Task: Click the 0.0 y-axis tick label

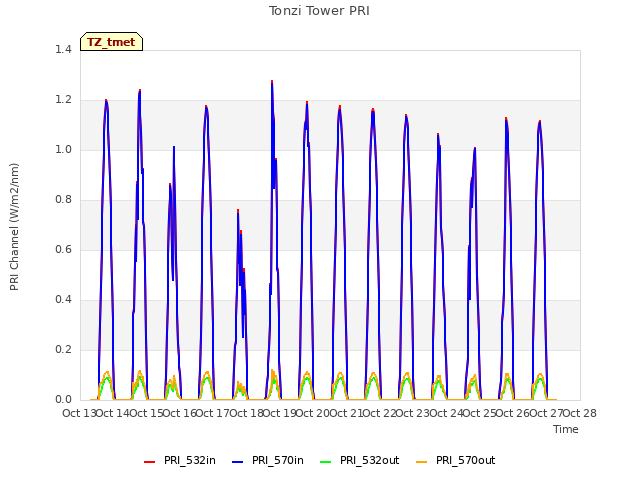Action: [63, 400]
